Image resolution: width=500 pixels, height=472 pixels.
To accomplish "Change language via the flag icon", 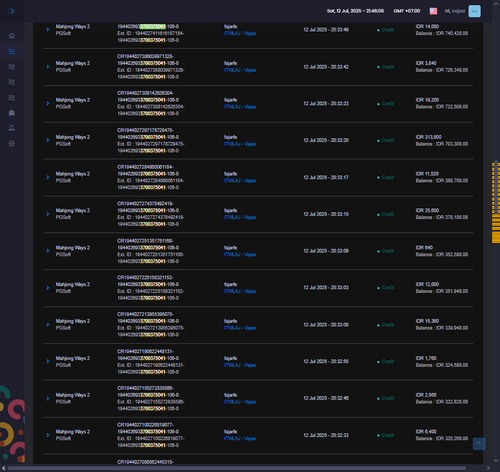I will point(433,11).
